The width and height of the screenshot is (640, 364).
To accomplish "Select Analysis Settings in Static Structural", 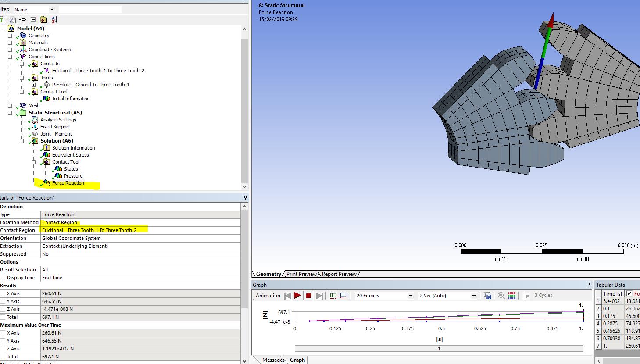I will tap(58, 120).
